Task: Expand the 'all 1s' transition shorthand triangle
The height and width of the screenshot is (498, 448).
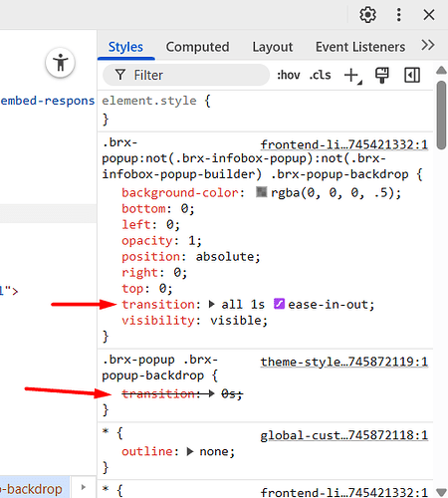Action: tap(212, 304)
